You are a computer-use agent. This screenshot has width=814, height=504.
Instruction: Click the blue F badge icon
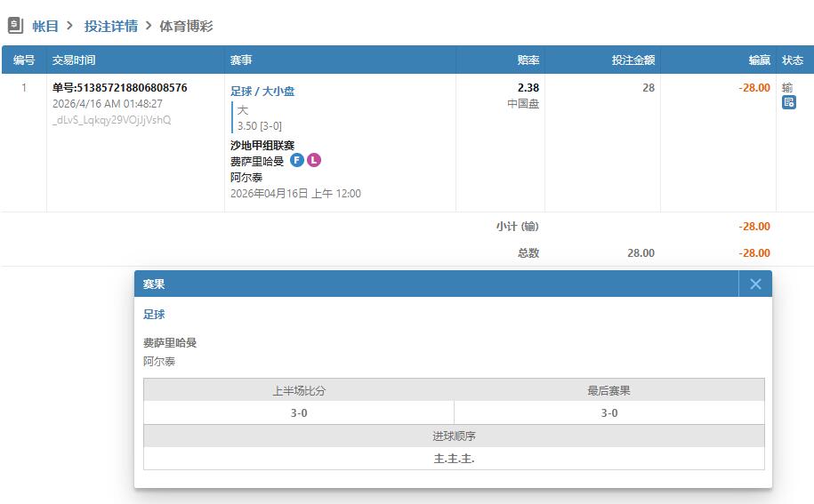click(297, 160)
